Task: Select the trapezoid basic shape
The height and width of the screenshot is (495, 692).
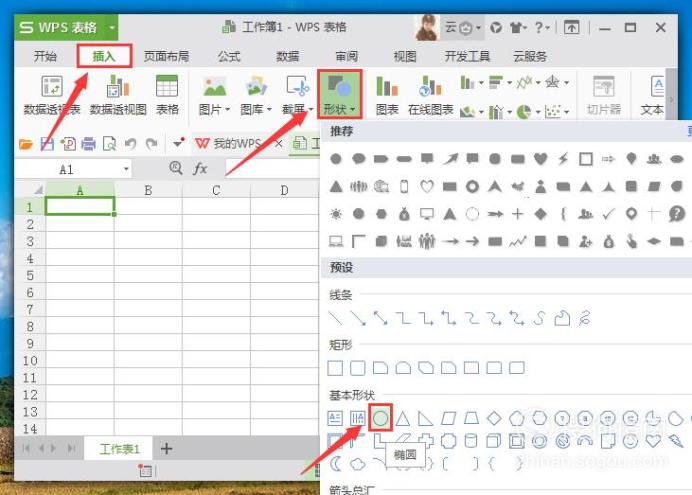Action: point(471,418)
